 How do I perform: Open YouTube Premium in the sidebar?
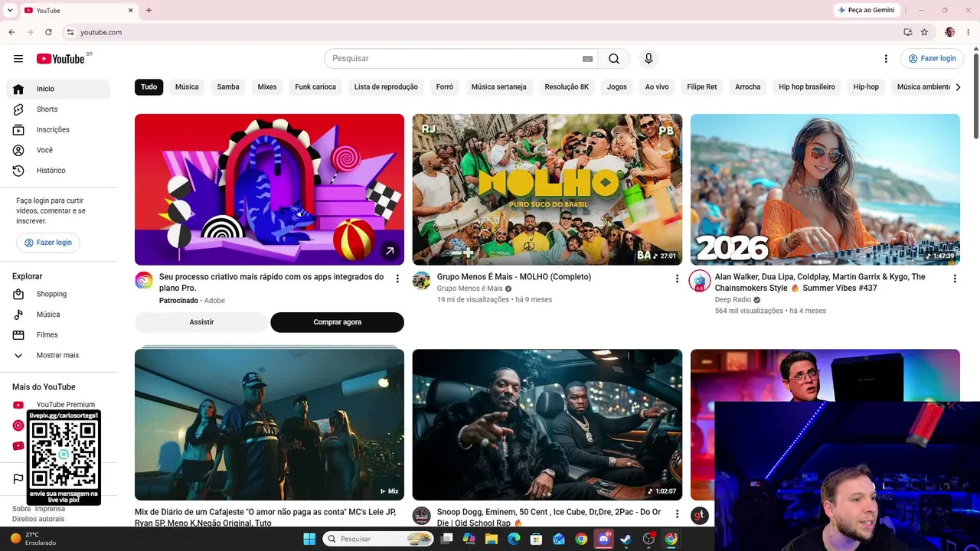(58, 405)
